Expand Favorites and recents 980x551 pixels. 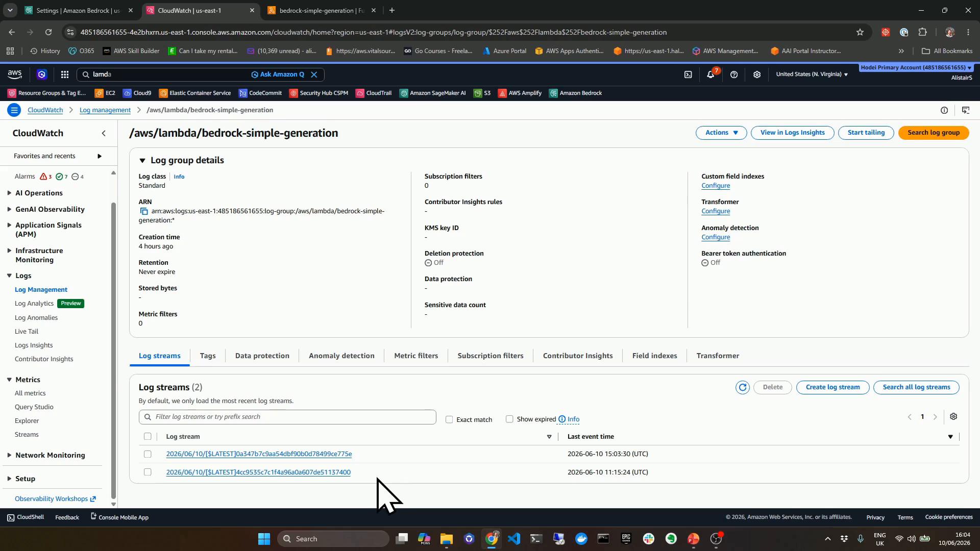(x=100, y=156)
